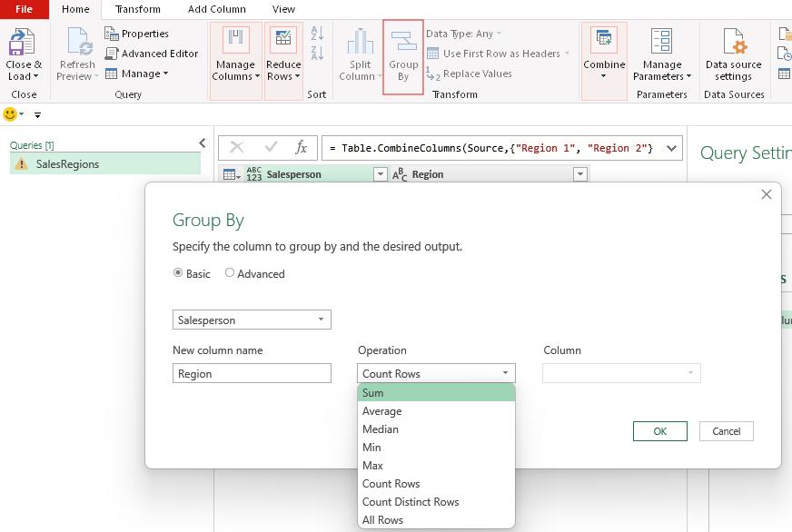Close the Group By dialog
Viewport: 792px width, 532px height.
coord(767,194)
